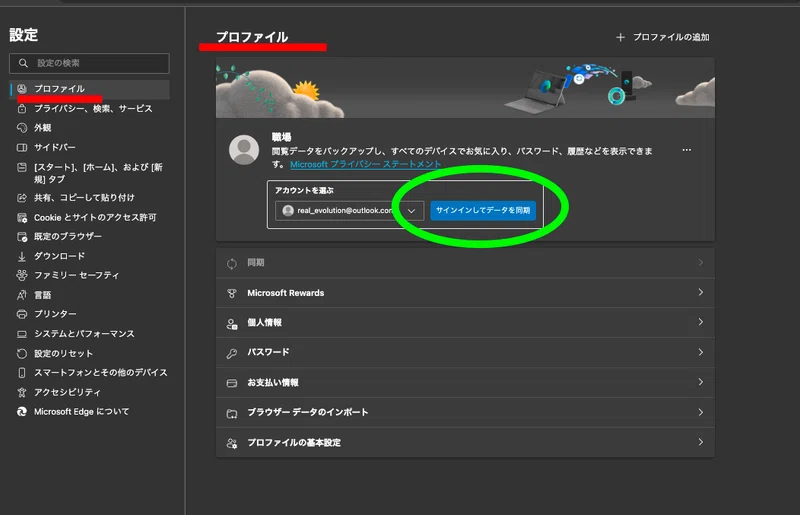This screenshot has height=515, width=800.
Task: Click the Edge logo beside Microsoft Edge について
Action: click(x=22, y=411)
